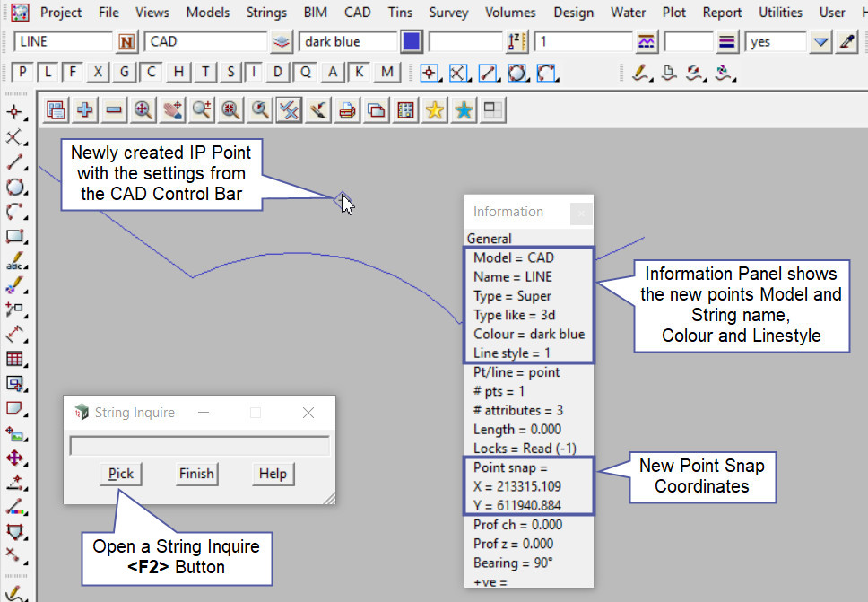Select the table tool in left sidebar
Viewport: 868px width, 602px height.
point(14,359)
